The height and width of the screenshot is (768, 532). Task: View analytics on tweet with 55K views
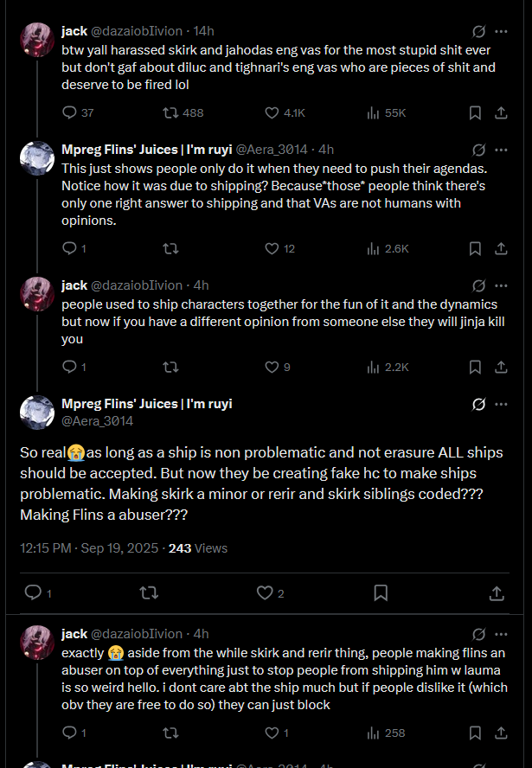tap(374, 112)
